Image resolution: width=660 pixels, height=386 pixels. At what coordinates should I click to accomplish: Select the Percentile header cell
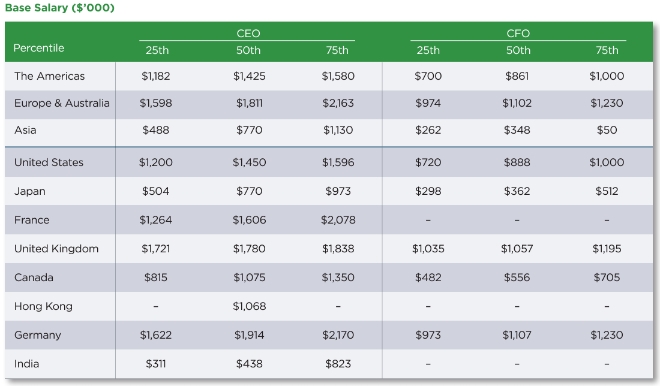tap(39, 48)
